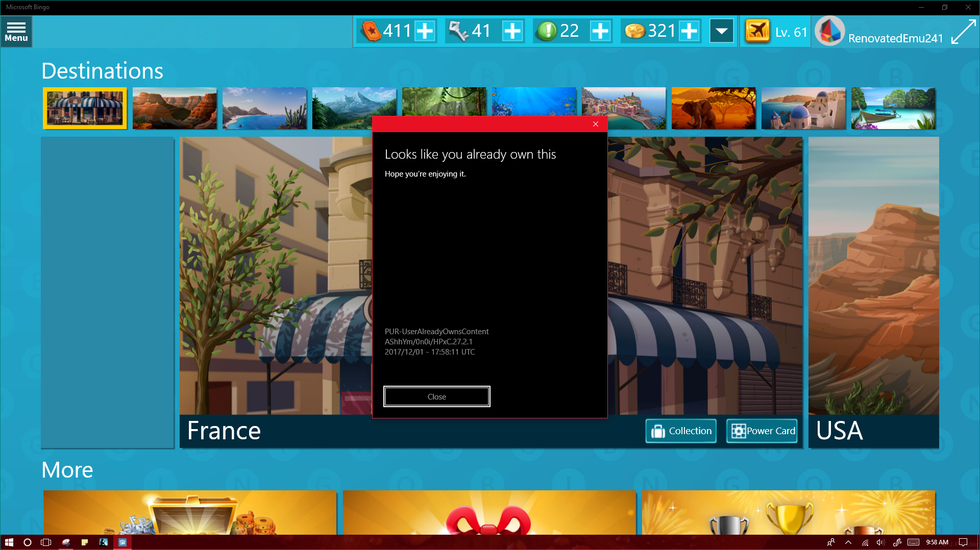Select the France cafe destination thumbnail
This screenshot has width=980, height=550.
(x=85, y=108)
